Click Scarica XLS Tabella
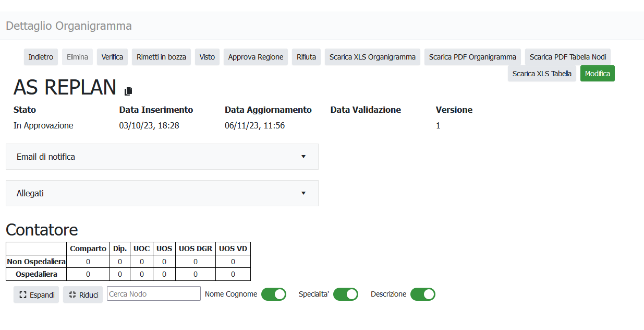This screenshot has height=330, width=644. [542, 74]
